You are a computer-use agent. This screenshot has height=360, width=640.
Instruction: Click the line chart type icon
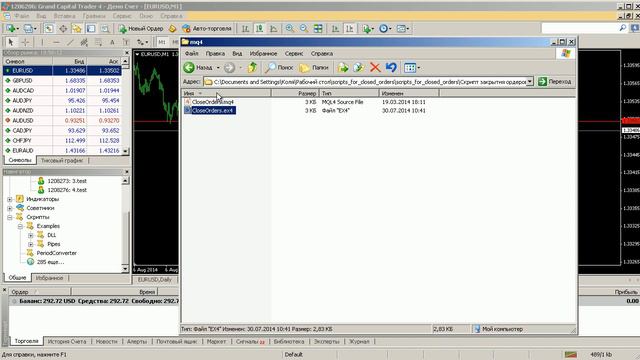coord(274,29)
